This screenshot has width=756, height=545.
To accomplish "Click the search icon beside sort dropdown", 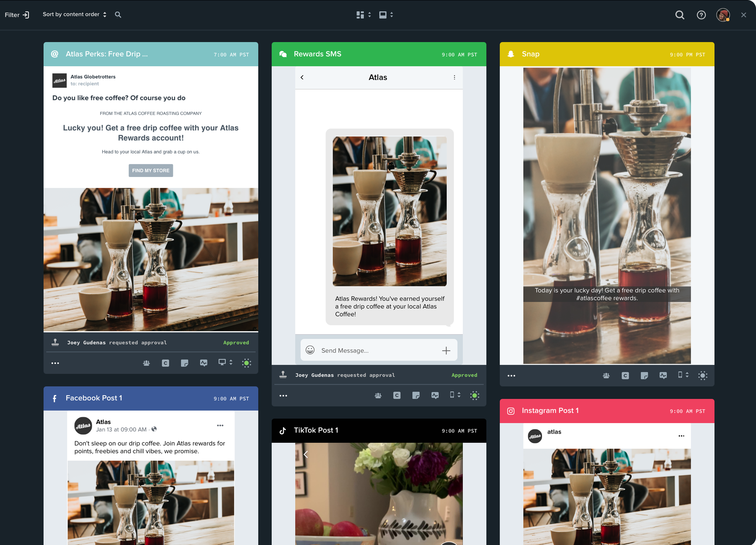I will pos(118,15).
